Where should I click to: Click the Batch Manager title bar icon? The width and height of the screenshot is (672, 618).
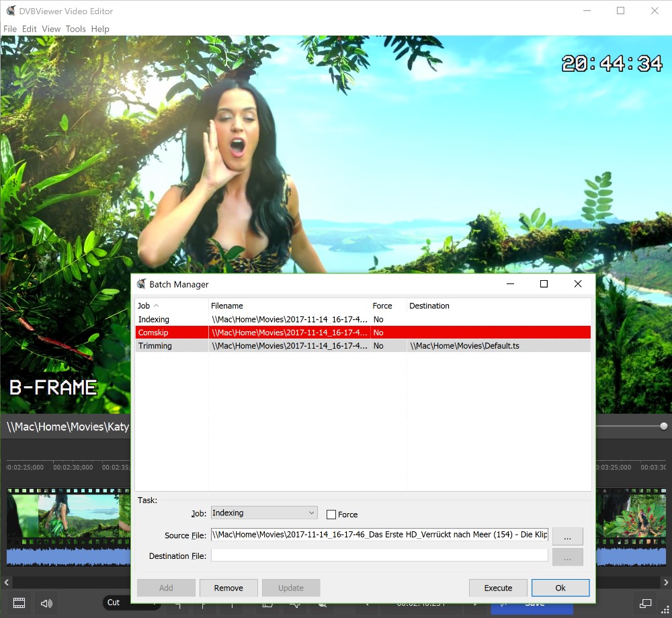pyautogui.click(x=141, y=284)
